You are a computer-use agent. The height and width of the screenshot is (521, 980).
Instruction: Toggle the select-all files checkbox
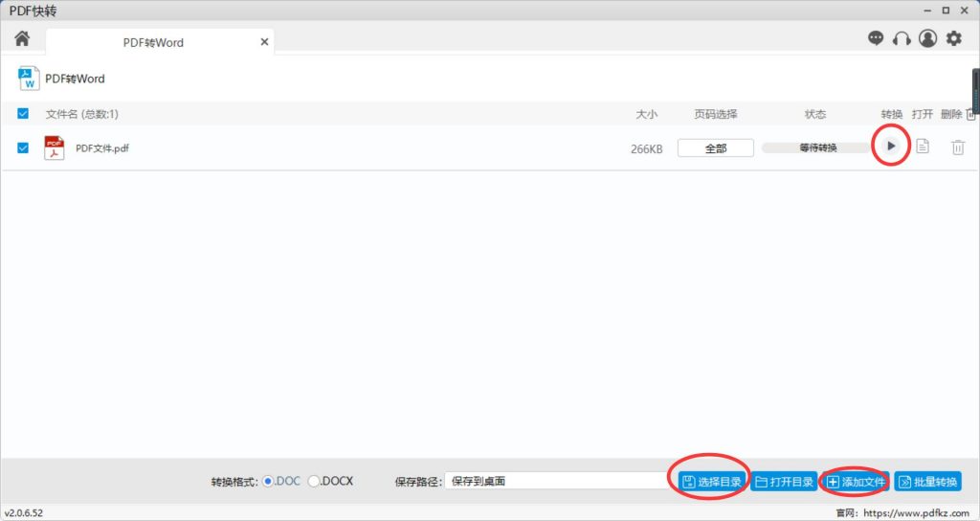pyautogui.click(x=23, y=113)
